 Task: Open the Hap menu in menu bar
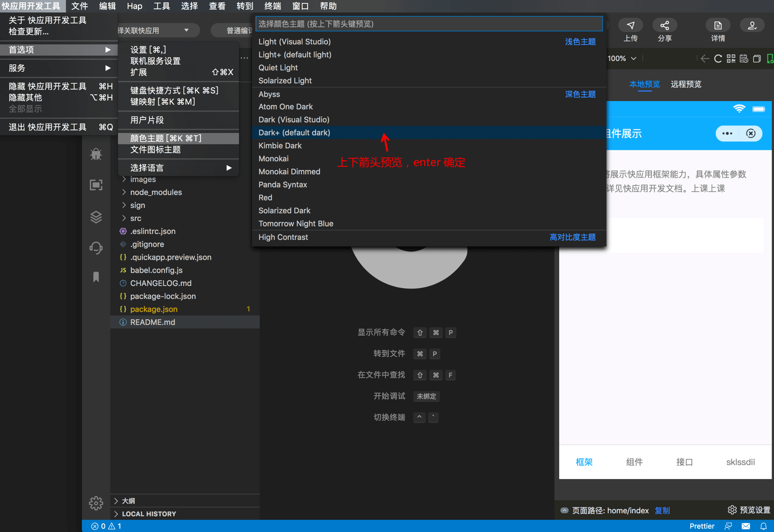[134, 6]
